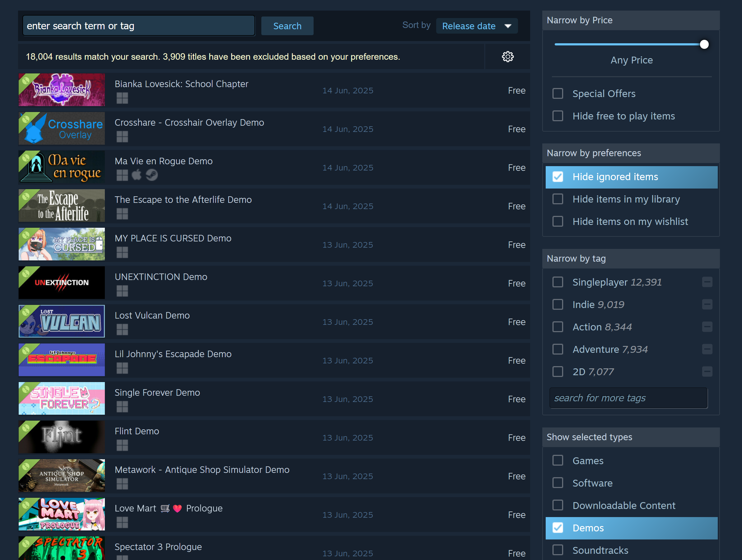Filter by Indie tag checkbox
This screenshot has height=560, width=742.
[x=558, y=305]
